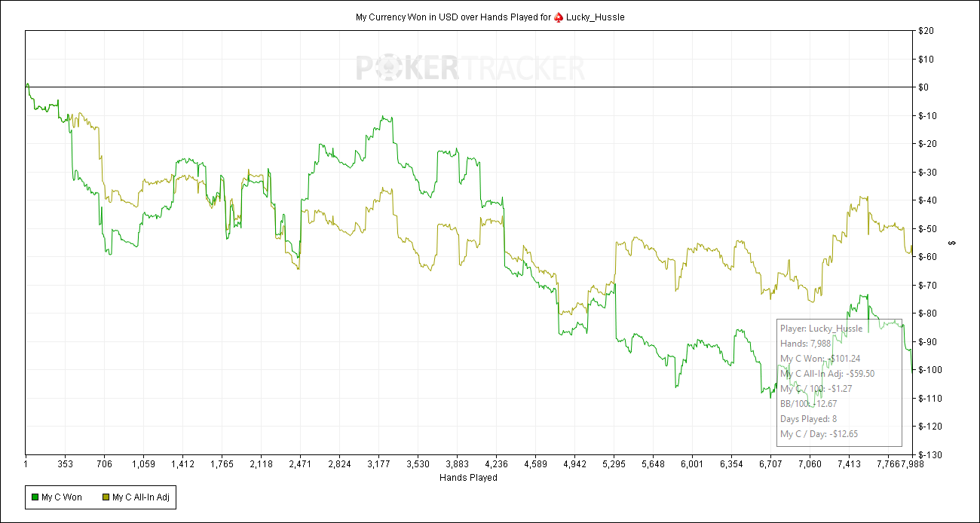Click the 6,001 x-axis tick label
The height and width of the screenshot is (523, 980).
pos(692,465)
